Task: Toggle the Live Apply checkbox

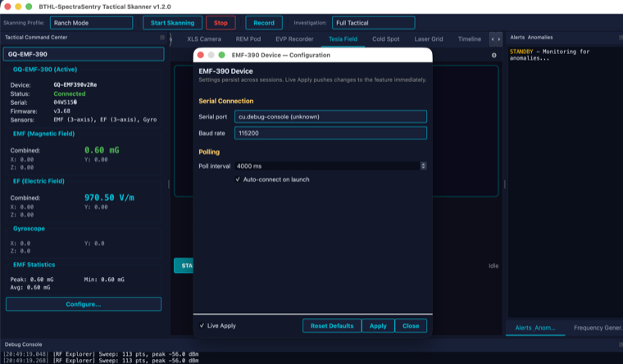Action: coord(202,325)
